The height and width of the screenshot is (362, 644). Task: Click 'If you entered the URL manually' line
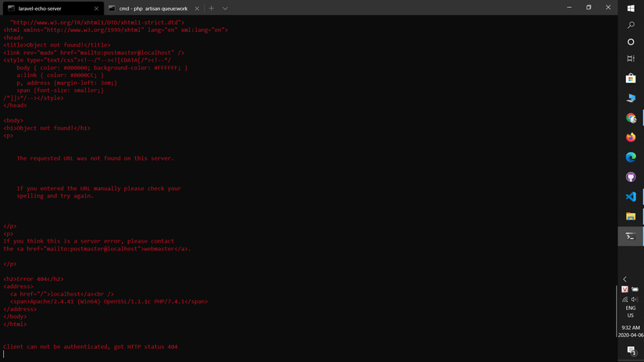click(x=98, y=188)
